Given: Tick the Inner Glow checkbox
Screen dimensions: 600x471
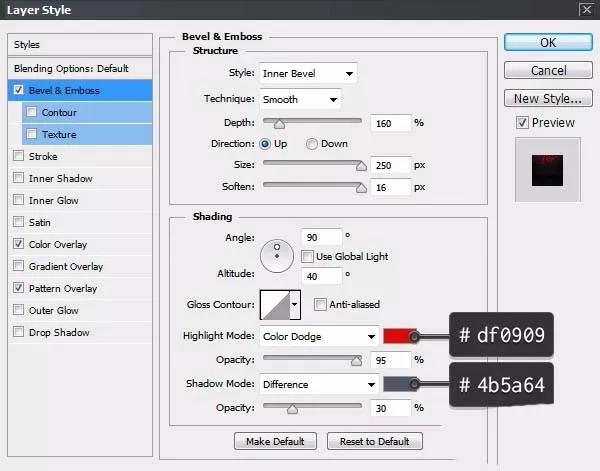Looking at the screenshot, I should (18, 200).
